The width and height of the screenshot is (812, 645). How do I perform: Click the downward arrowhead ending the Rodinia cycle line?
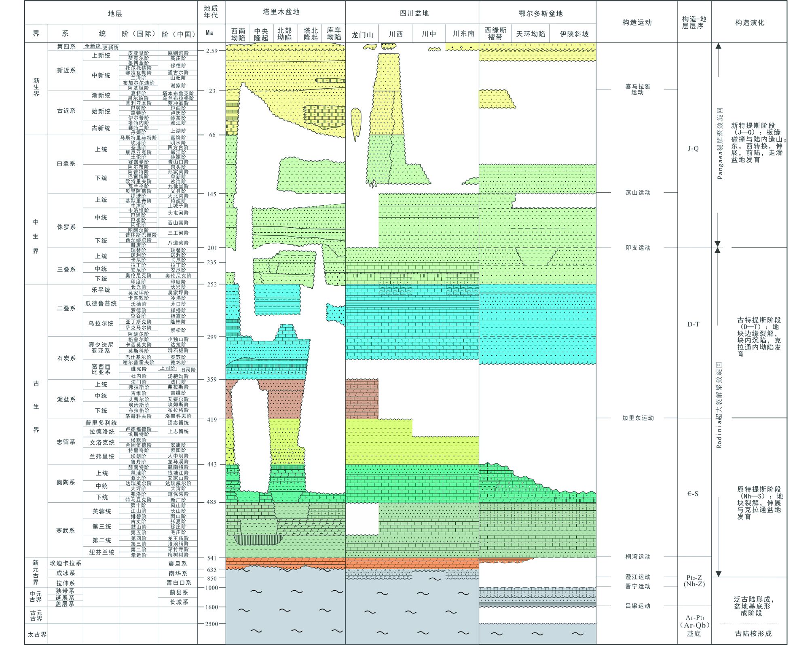pos(718,574)
